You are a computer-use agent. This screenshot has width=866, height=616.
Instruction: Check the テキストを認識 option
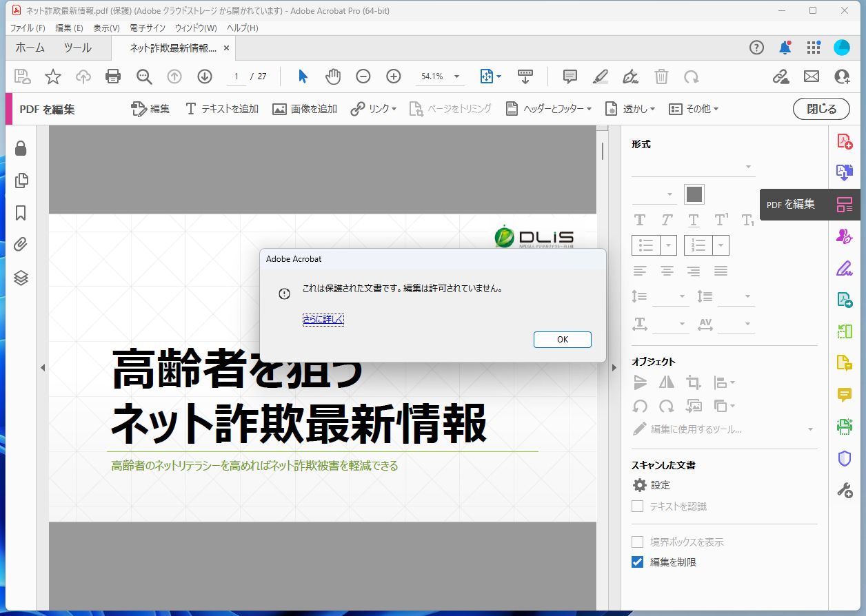636,506
